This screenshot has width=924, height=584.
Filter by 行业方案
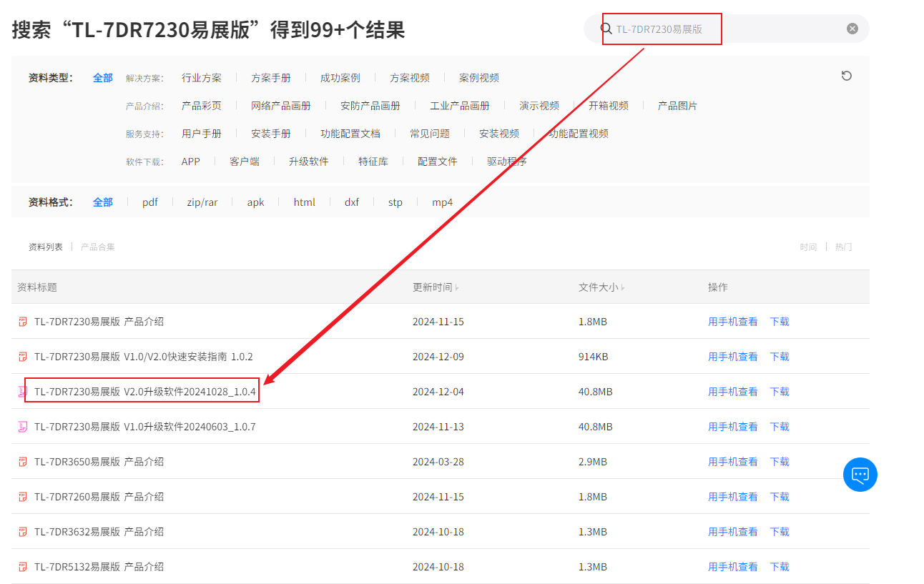coord(202,78)
